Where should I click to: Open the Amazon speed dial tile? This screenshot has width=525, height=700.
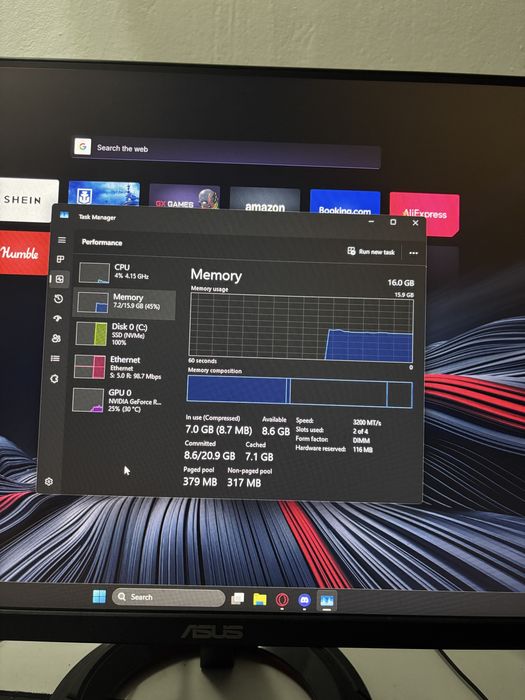click(x=265, y=199)
